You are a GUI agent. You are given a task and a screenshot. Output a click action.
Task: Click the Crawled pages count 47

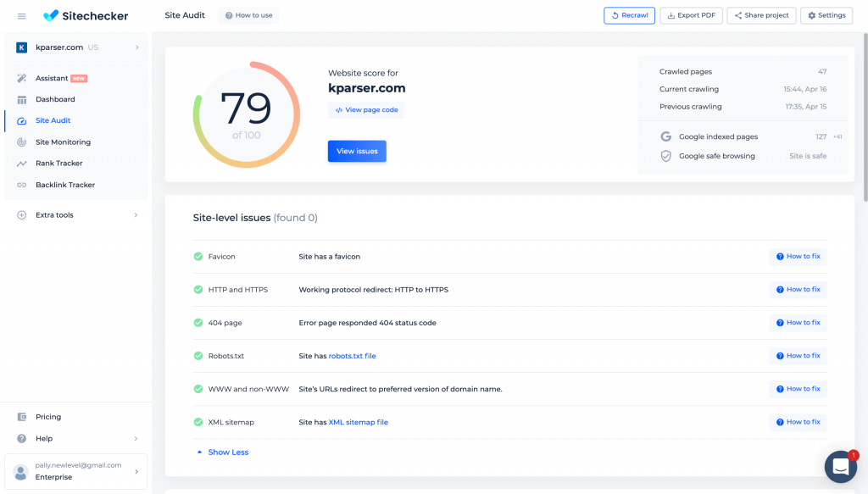point(822,72)
